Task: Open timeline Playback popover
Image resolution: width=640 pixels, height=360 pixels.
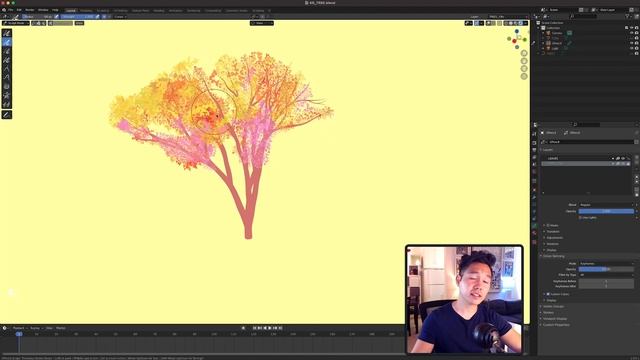Action: point(20,328)
